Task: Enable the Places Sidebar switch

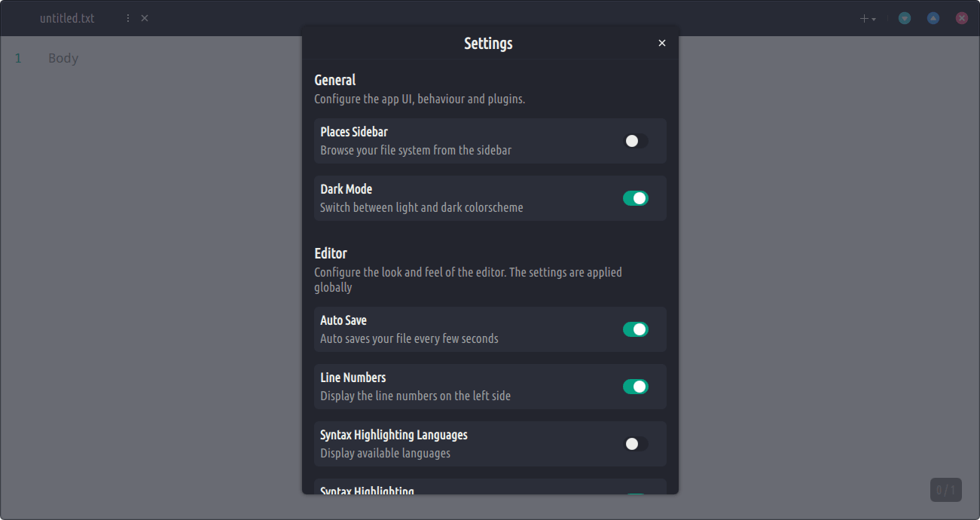Action: (x=635, y=141)
